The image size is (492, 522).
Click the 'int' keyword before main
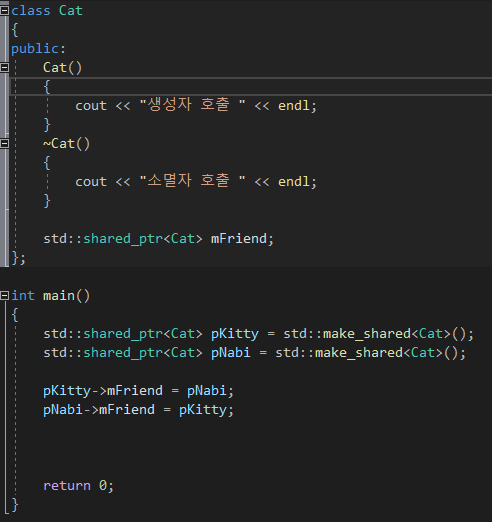23,296
